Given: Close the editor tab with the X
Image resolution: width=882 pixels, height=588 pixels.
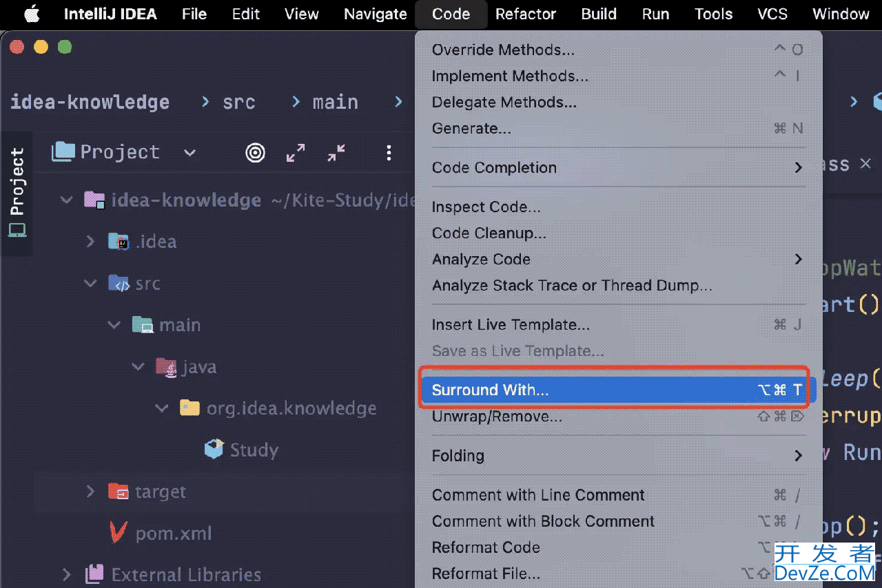Looking at the screenshot, I should [865, 164].
